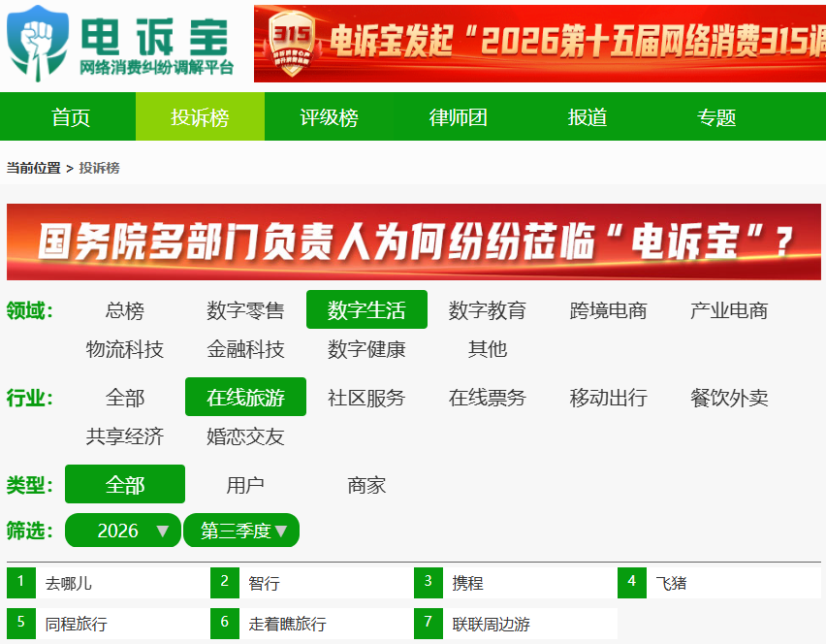The width and height of the screenshot is (826, 644).
Task: Select the 社区服务 industry filter
Action: [366, 398]
